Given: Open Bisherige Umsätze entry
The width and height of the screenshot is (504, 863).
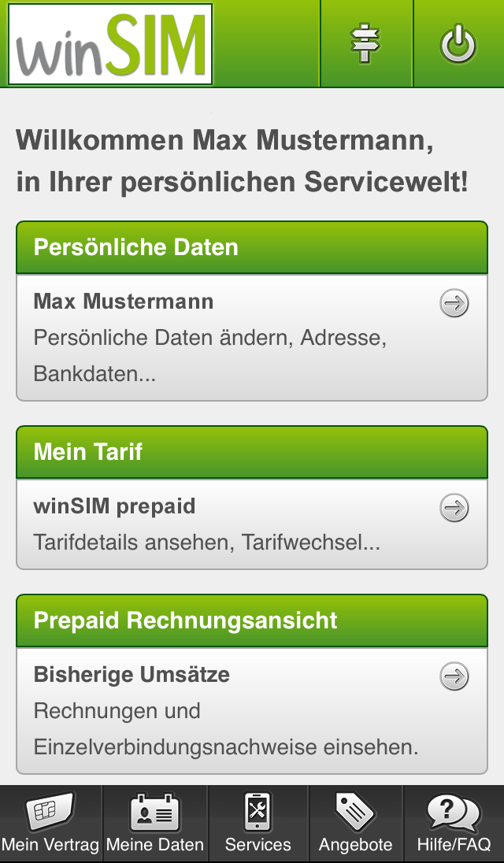Looking at the screenshot, I should pos(252,710).
